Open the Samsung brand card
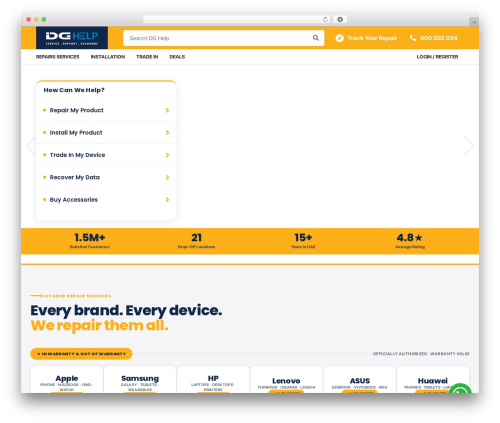Screen dimensions: 500x423 140,380
